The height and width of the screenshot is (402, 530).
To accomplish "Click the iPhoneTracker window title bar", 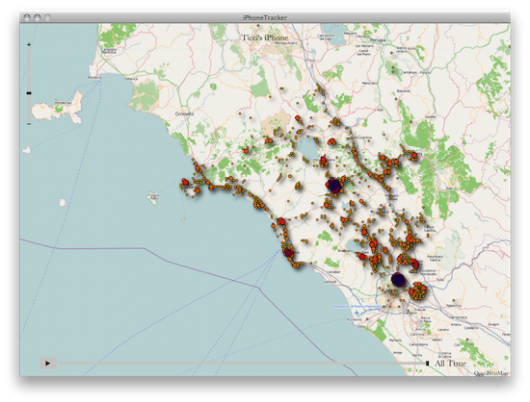I will [x=265, y=18].
